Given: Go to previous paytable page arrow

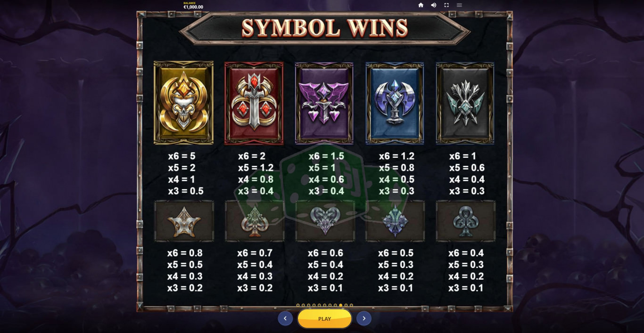Looking at the screenshot, I should click(285, 318).
